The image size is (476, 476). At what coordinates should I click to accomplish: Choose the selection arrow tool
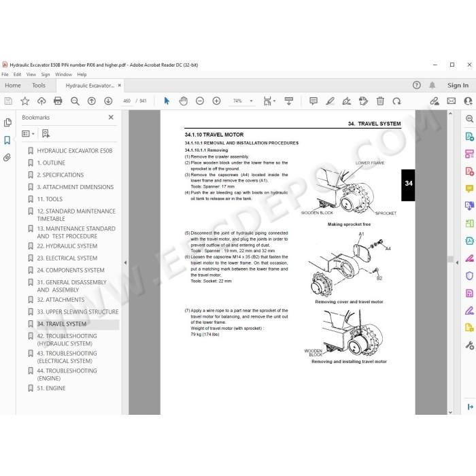(167, 101)
